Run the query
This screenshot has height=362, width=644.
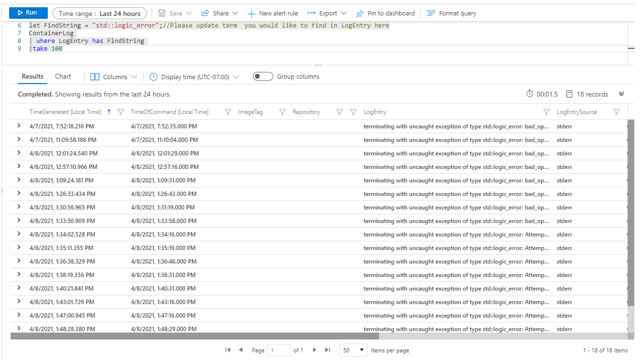pos(28,13)
